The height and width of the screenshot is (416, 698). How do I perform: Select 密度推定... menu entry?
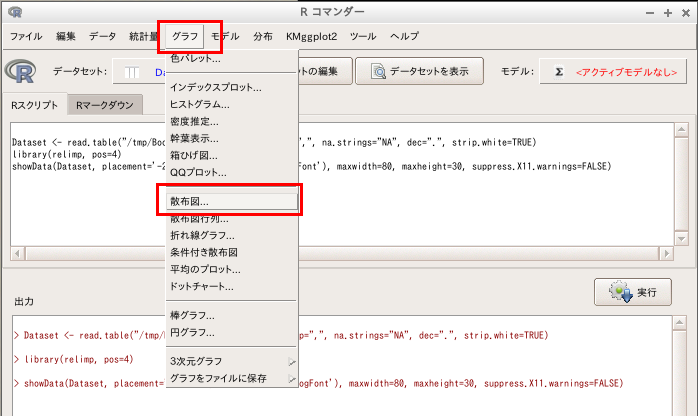231,121
